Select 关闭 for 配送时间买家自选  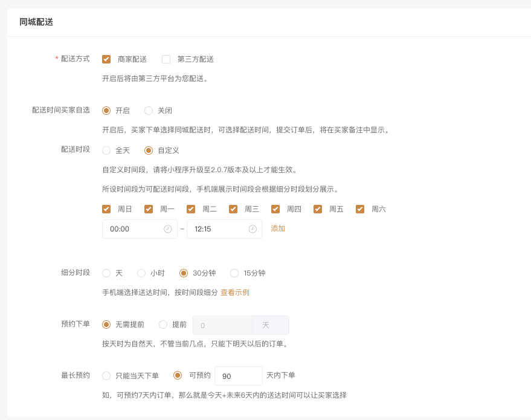click(x=149, y=111)
